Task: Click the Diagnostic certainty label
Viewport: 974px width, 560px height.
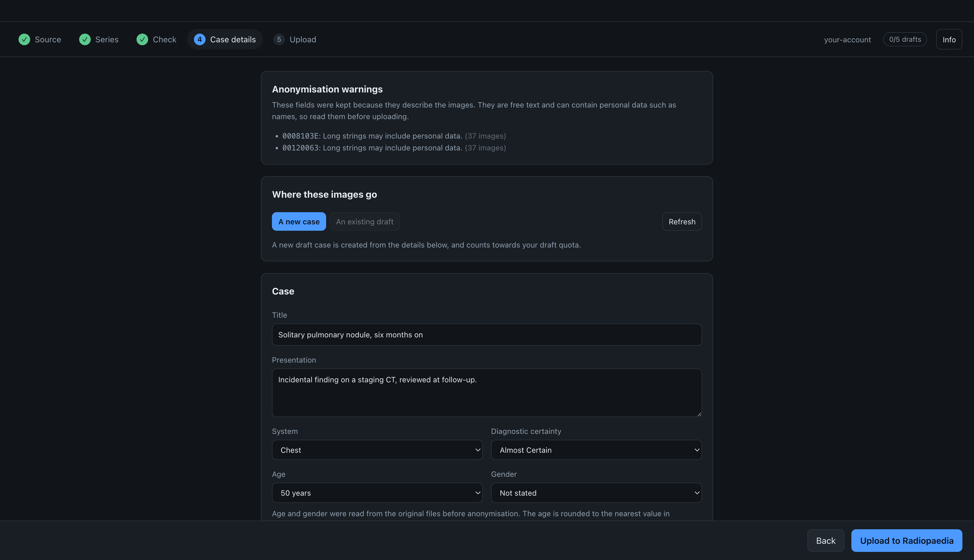Action: (526, 432)
